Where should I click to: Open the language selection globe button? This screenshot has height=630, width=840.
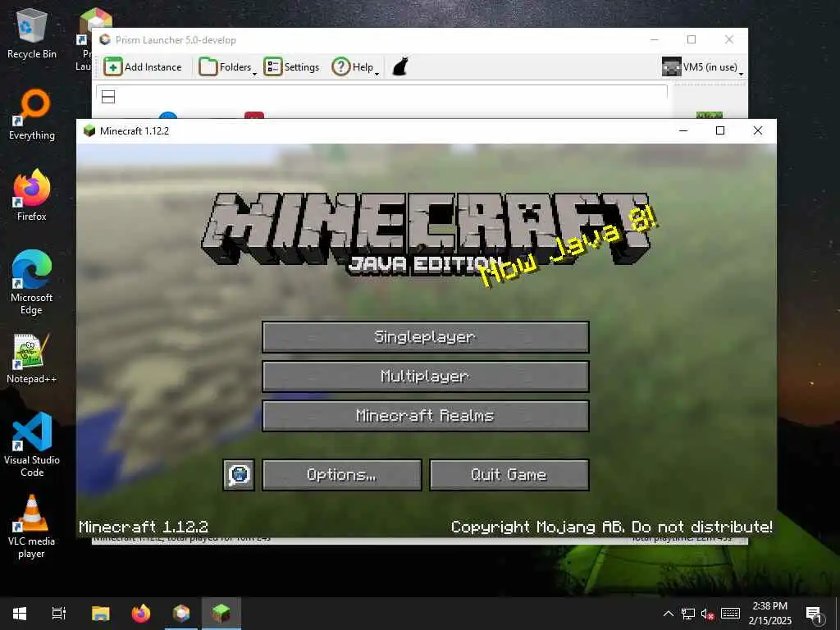(x=239, y=475)
